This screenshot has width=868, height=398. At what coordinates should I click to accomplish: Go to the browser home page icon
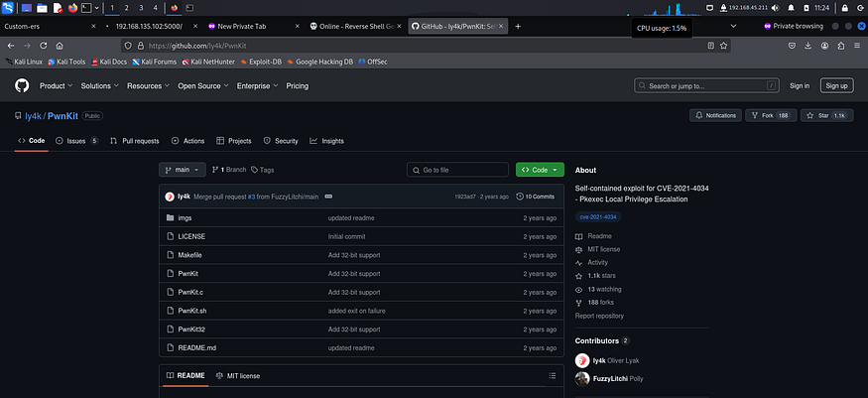60,46
